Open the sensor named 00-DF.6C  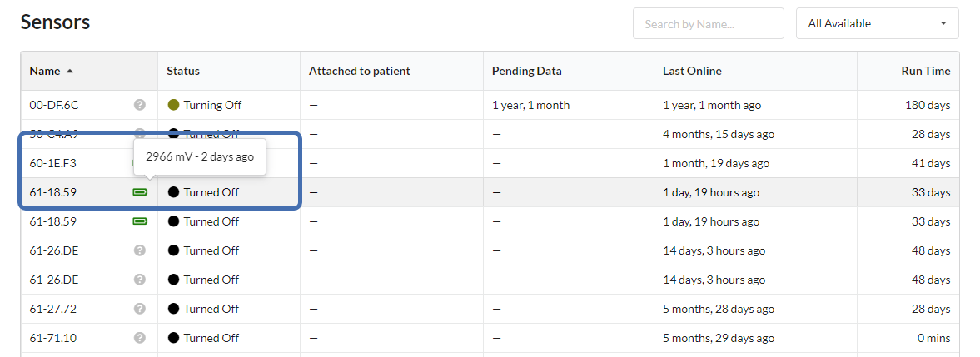[x=54, y=105]
